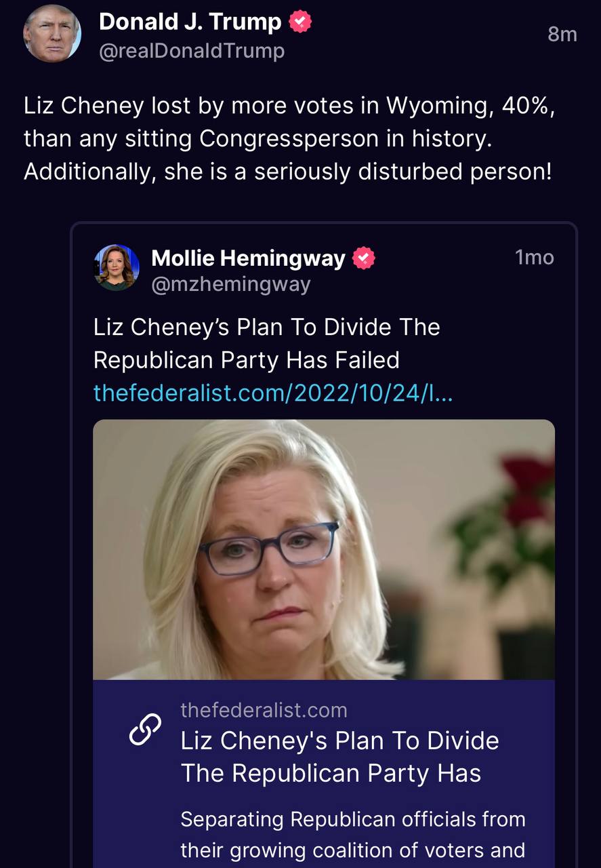The height and width of the screenshot is (868, 601).
Task: Tap the Mollie Hemingway profile avatar
Action: click(117, 268)
